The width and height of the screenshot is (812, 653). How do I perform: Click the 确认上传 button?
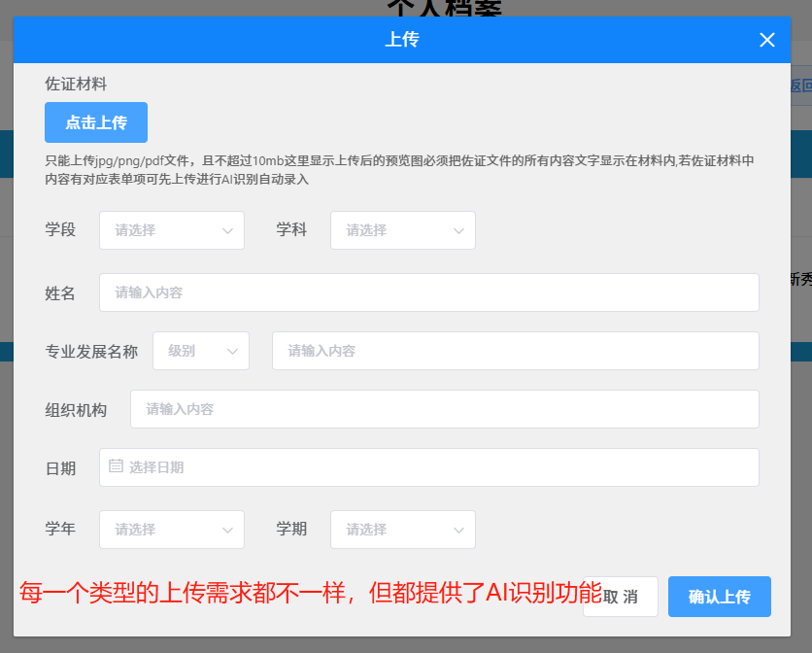click(x=720, y=597)
